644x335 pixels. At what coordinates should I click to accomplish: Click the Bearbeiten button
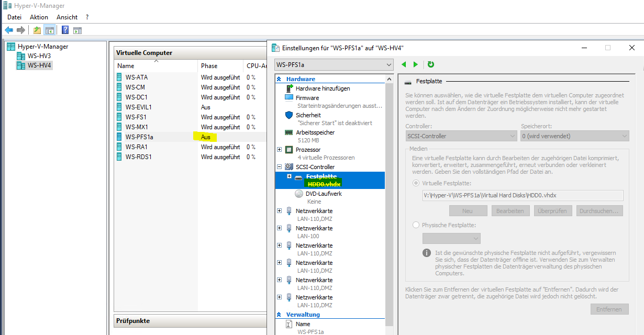tap(510, 211)
